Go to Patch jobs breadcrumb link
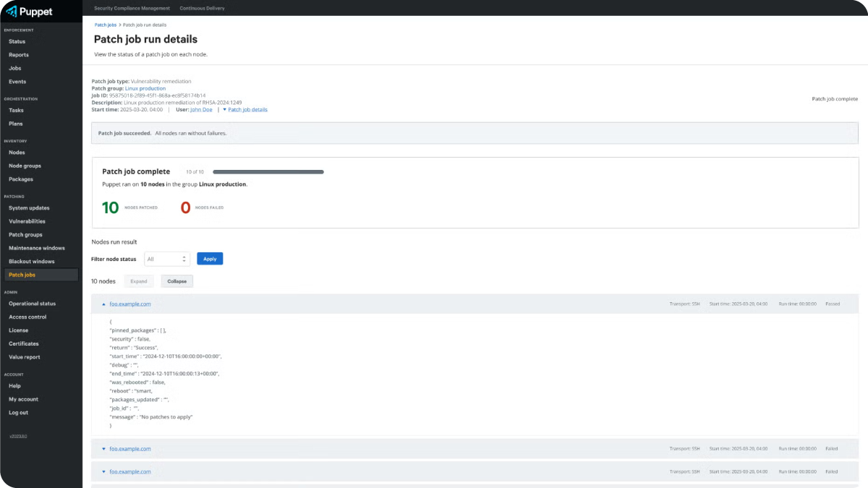This screenshot has width=868, height=488. pyautogui.click(x=106, y=25)
